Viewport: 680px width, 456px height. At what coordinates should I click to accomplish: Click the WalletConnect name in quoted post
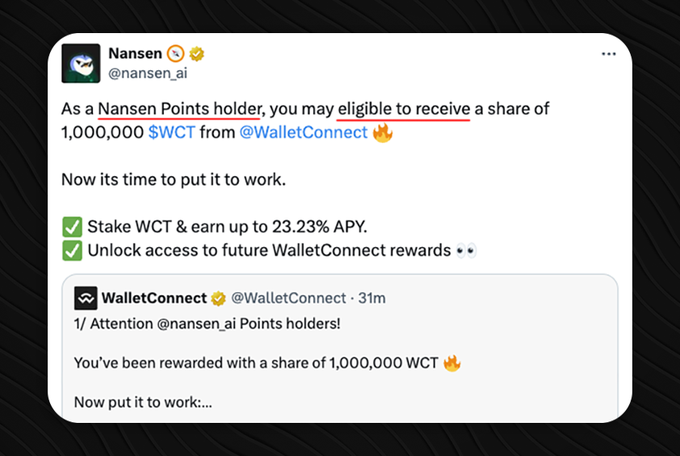[154, 298]
